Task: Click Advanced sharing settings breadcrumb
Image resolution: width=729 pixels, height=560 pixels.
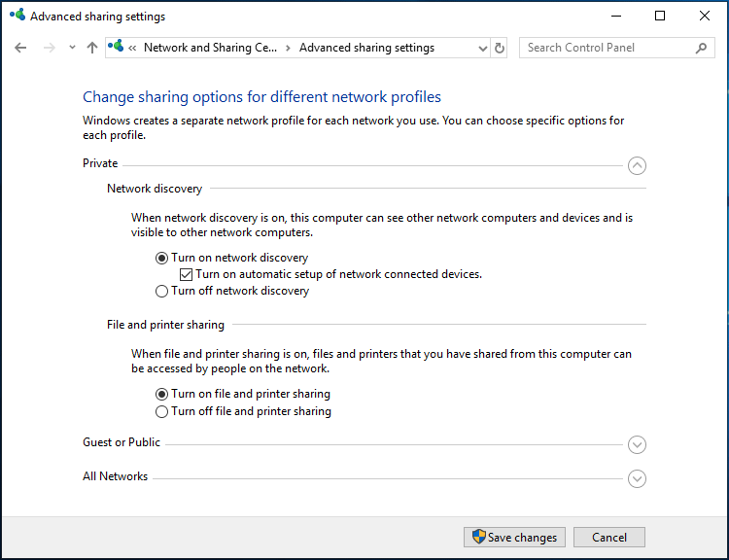Action: (366, 48)
